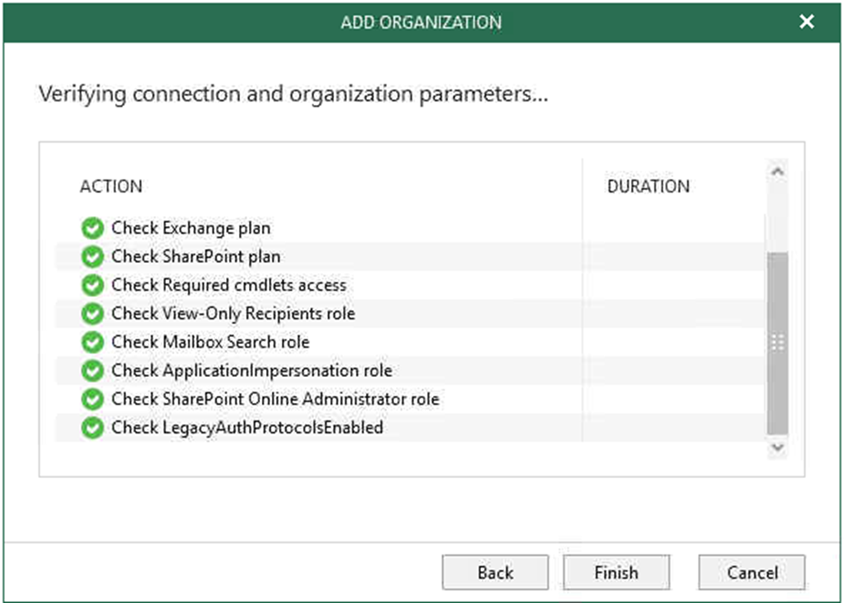Complete the wizard with Finish button

[x=616, y=572]
